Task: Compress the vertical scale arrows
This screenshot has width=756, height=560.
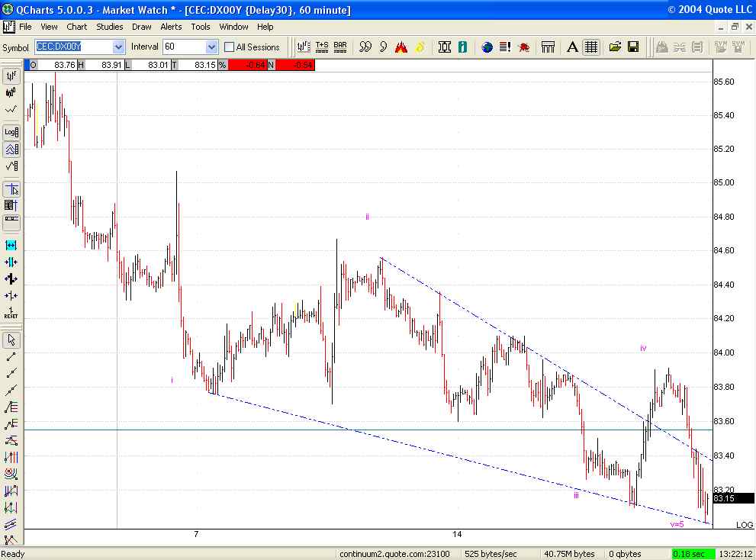Action: (11, 296)
